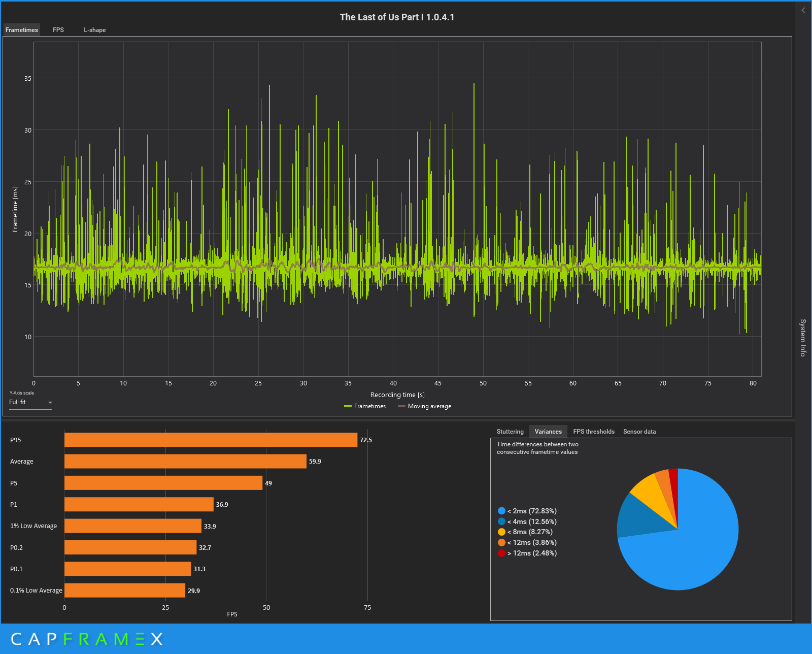
Task: Expand the System Info side panel
Action: tap(803, 338)
